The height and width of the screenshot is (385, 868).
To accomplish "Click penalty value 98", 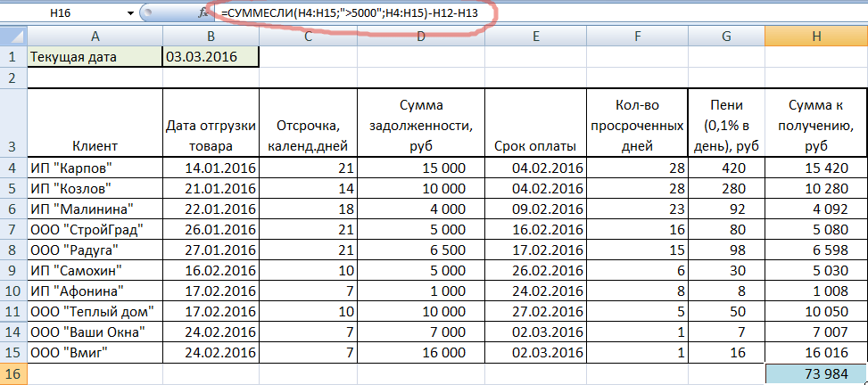I will (726, 250).
